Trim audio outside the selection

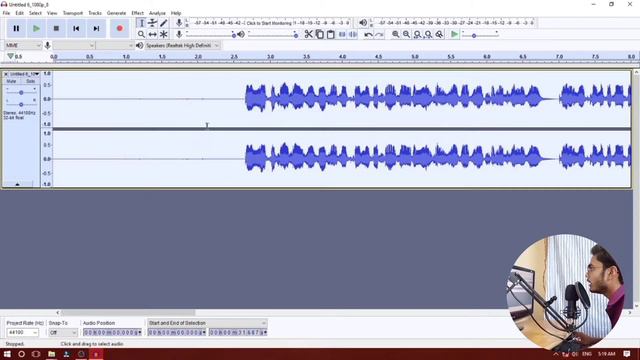(342, 35)
